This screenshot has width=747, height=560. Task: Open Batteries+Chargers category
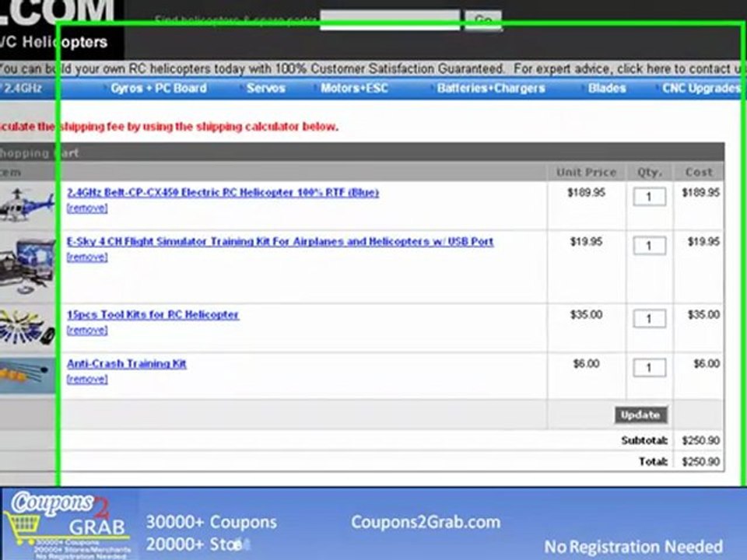point(491,88)
